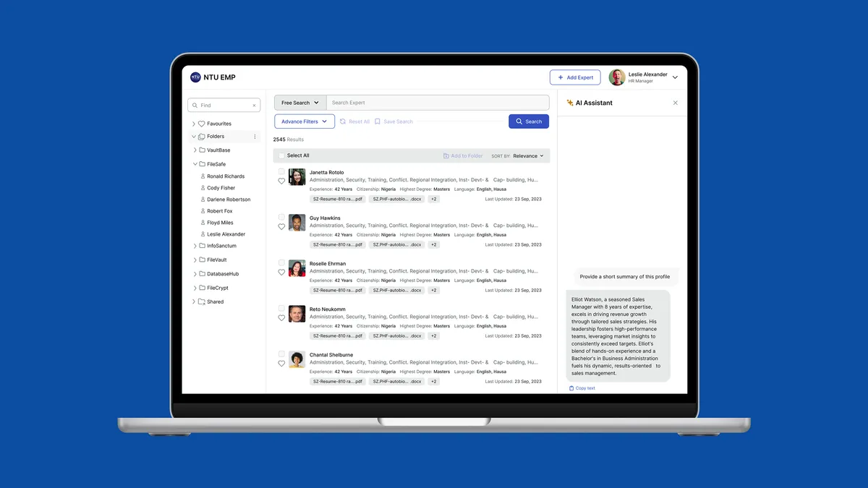The height and width of the screenshot is (488, 868).
Task: Favourite Guy Hawkins with the heart icon
Action: [x=281, y=227]
